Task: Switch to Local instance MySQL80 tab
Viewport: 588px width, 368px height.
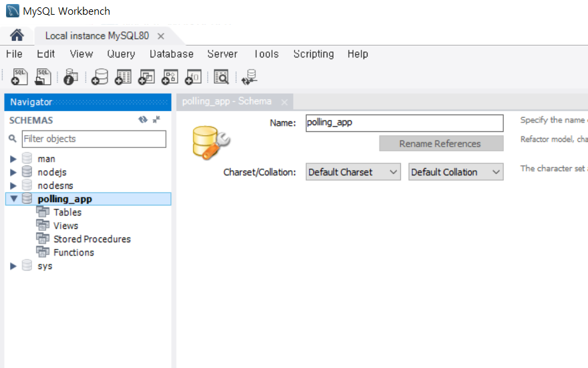Action: pyautogui.click(x=97, y=35)
